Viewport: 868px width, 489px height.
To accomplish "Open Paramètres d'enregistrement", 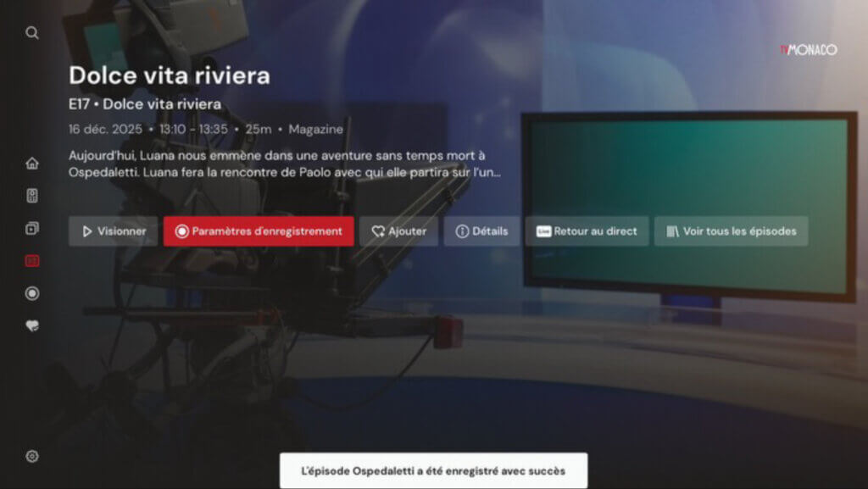I will coord(259,231).
